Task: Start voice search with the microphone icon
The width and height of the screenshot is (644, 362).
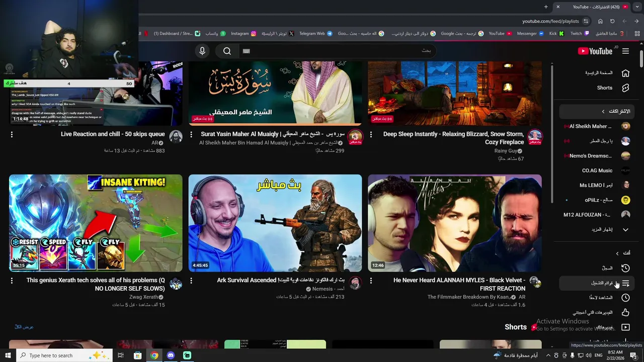Action: click(x=202, y=51)
